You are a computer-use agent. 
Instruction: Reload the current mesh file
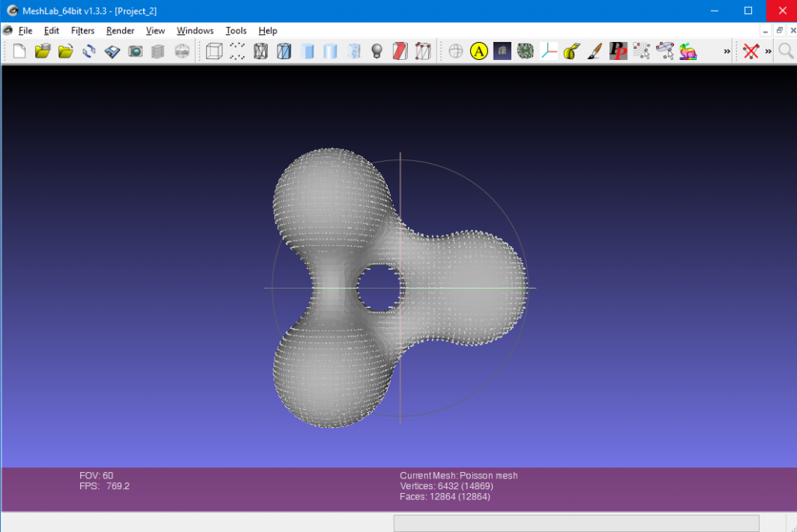(89, 51)
